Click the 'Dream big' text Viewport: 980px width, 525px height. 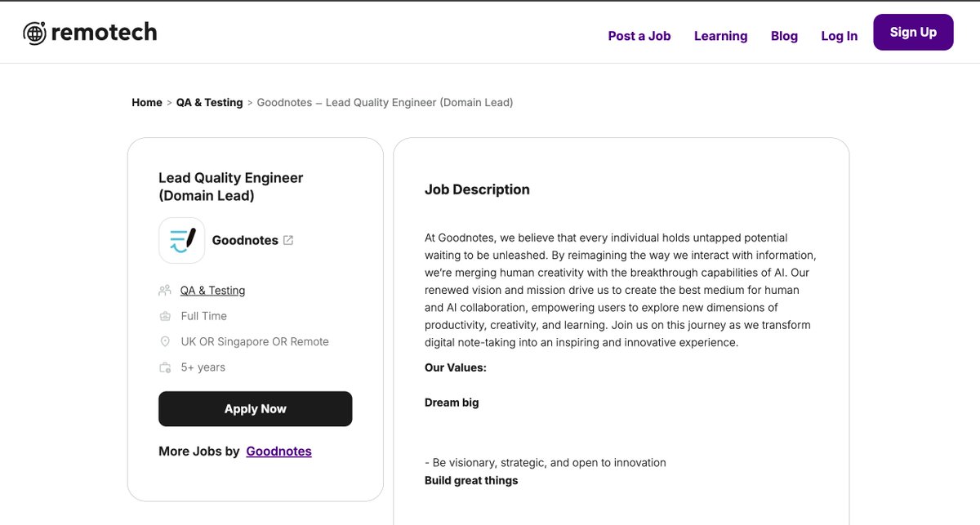452,403
